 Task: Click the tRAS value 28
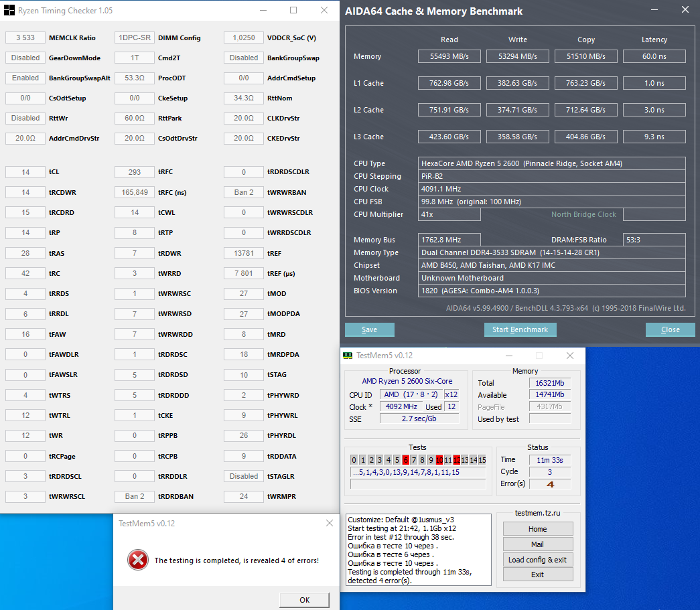(x=25, y=253)
